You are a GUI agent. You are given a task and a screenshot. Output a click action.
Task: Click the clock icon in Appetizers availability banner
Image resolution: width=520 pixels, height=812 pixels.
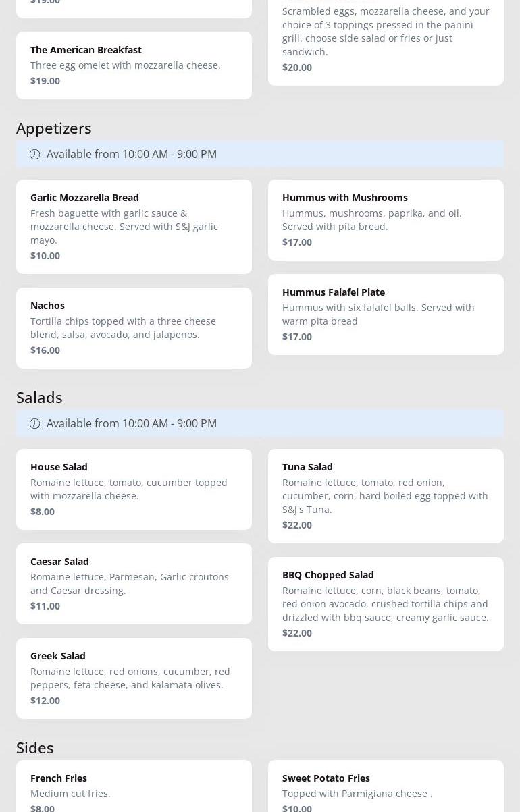(34, 154)
